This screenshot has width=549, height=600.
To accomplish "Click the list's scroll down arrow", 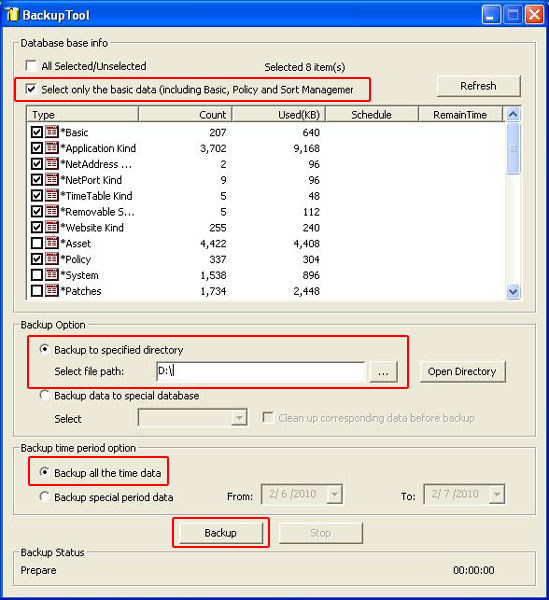I will click(x=513, y=292).
